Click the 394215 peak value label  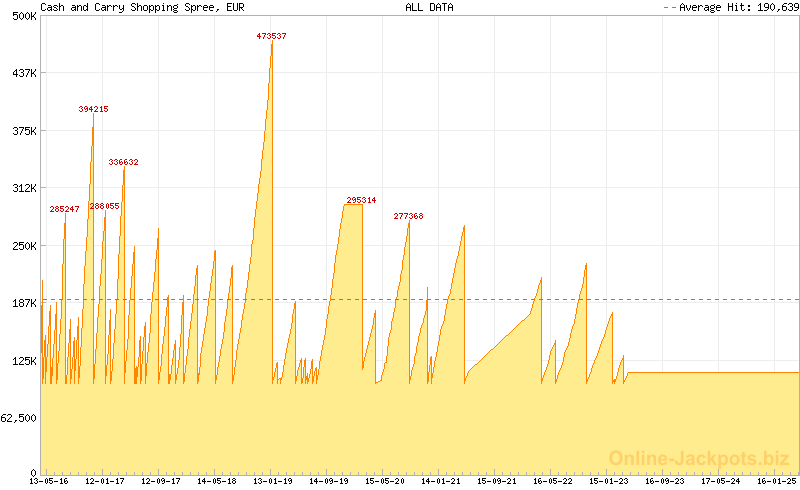click(x=93, y=109)
